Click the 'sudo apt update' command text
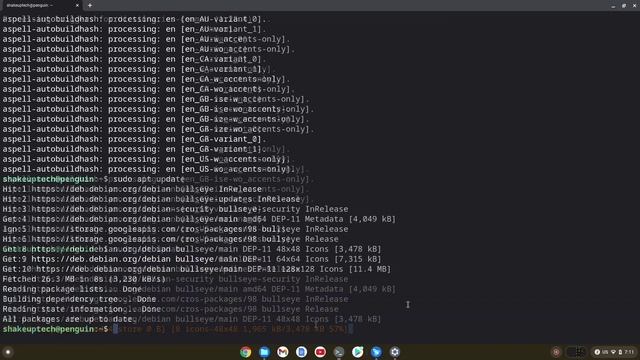 pyautogui.click(x=149, y=179)
